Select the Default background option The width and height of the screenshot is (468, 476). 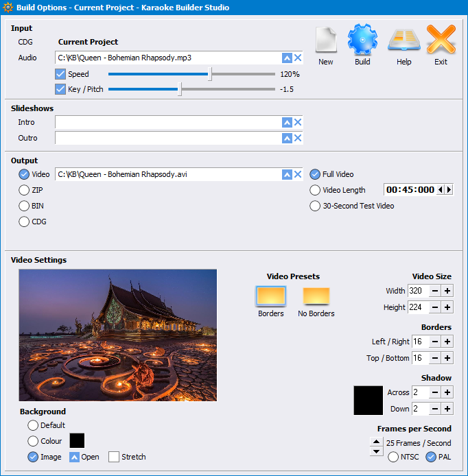(33, 425)
